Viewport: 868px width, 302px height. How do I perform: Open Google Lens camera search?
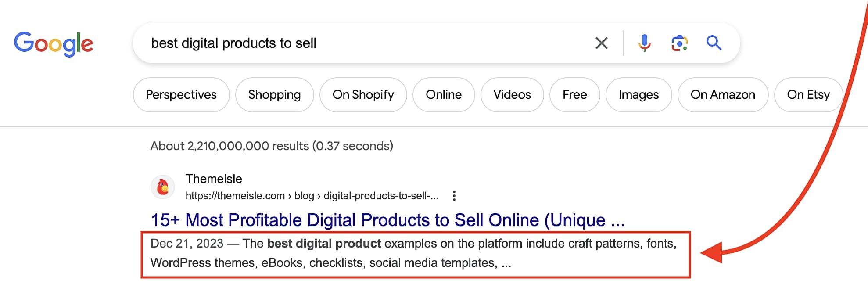(678, 43)
